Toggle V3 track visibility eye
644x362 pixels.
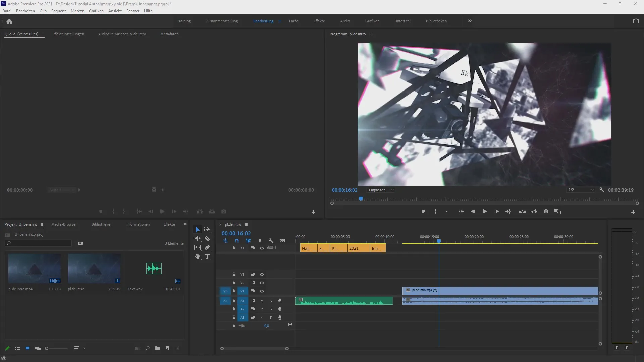point(262,275)
